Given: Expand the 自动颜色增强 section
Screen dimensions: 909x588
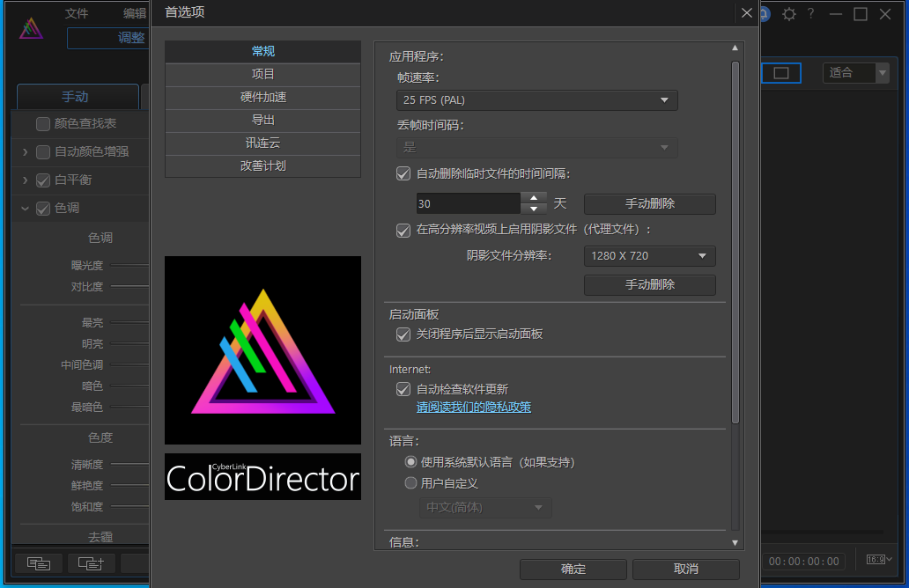Looking at the screenshot, I should [x=25, y=151].
